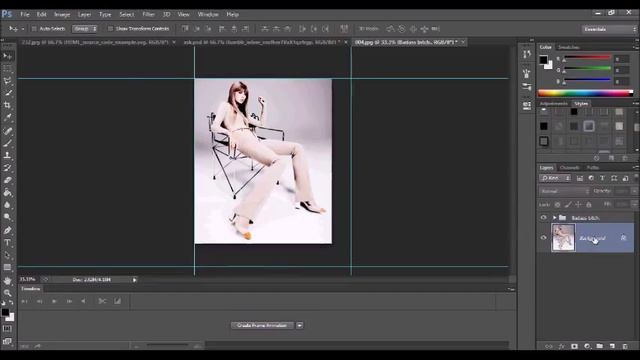Select the Pen tool

pos(7,230)
